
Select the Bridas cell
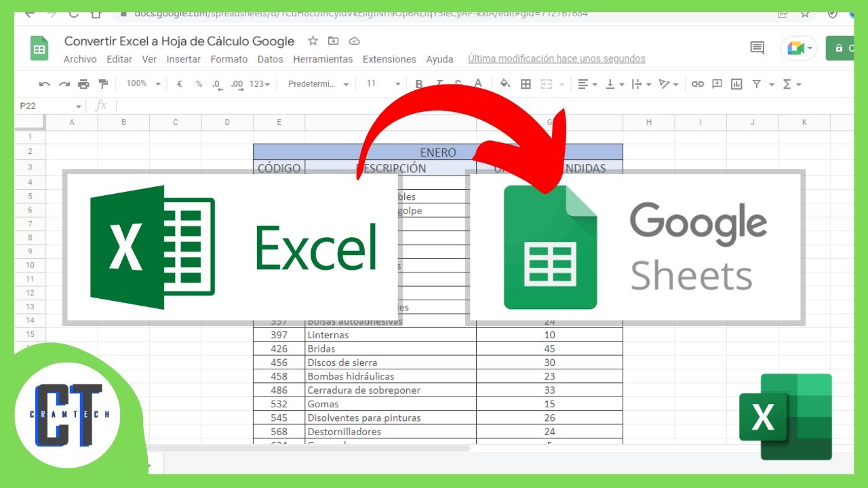point(391,349)
